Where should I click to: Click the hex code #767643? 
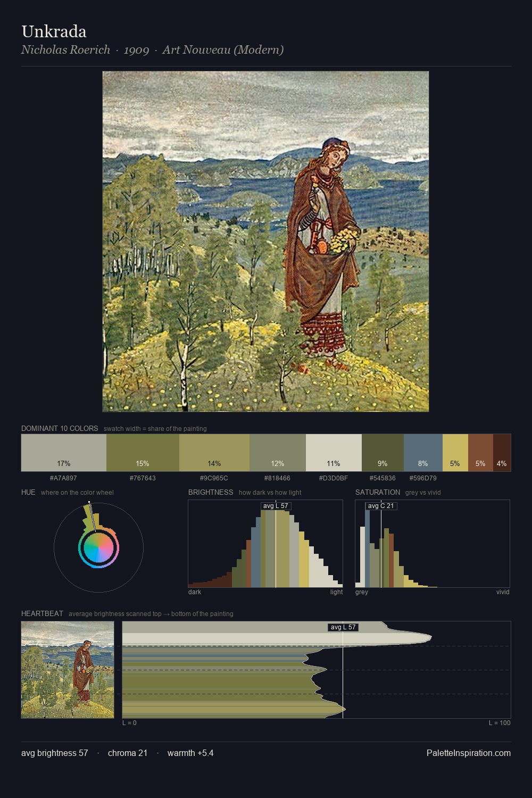[x=143, y=478]
